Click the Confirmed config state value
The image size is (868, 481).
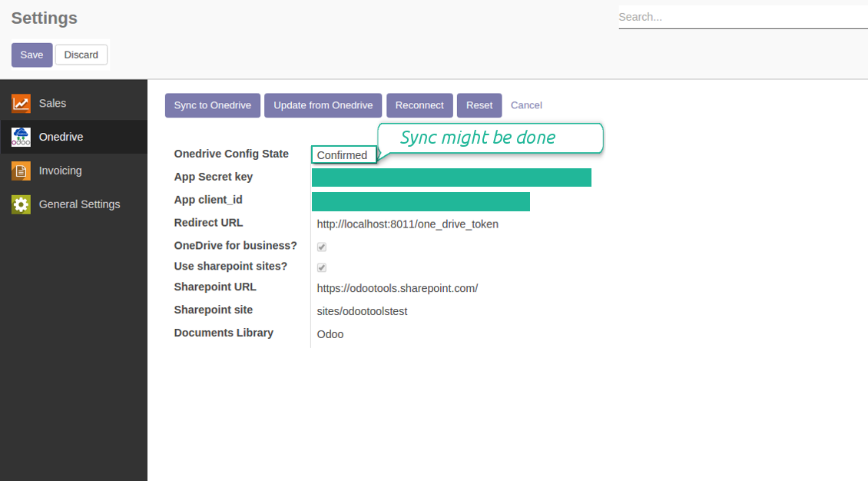coord(342,155)
